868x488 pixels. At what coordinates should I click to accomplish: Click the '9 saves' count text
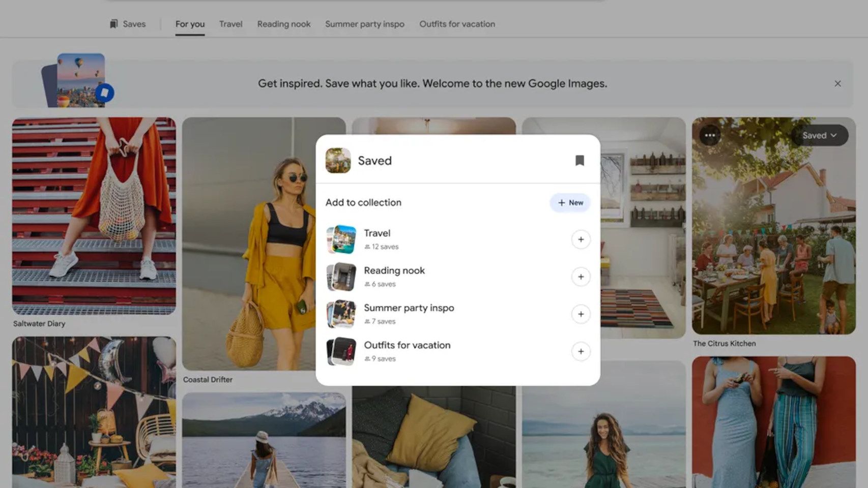(x=383, y=359)
